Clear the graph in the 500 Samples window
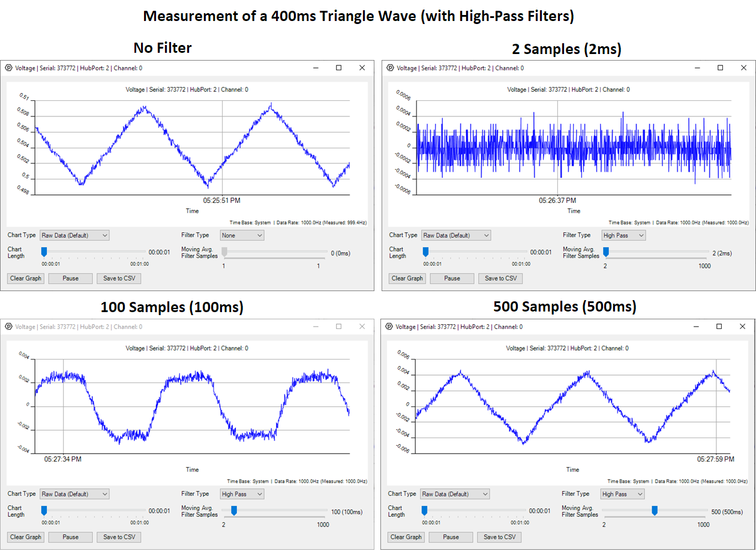756x551 pixels. tap(406, 537)
